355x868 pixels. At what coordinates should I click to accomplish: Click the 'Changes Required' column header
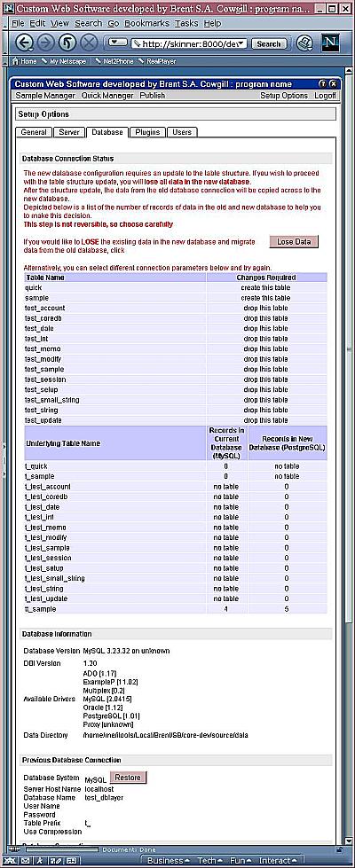(x=267, y=278)
